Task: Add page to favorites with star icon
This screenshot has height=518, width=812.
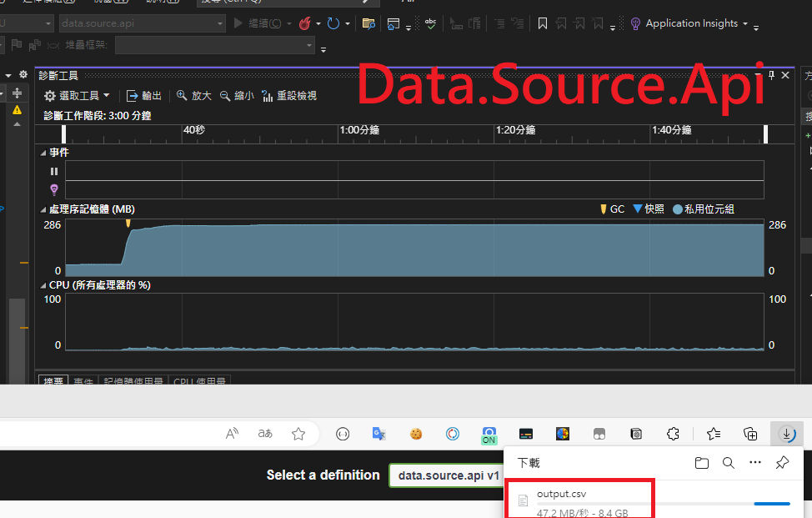Action: pyautogui.click(x=298, y=434)
